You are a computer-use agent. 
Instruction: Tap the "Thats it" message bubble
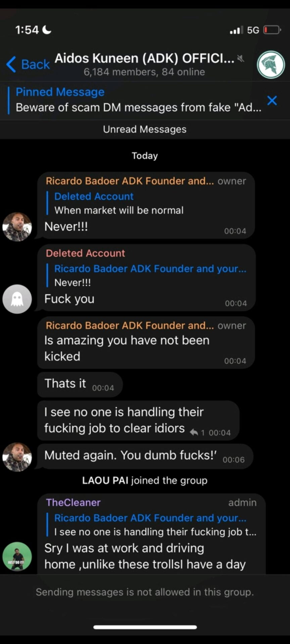click(x=80, y=384)
